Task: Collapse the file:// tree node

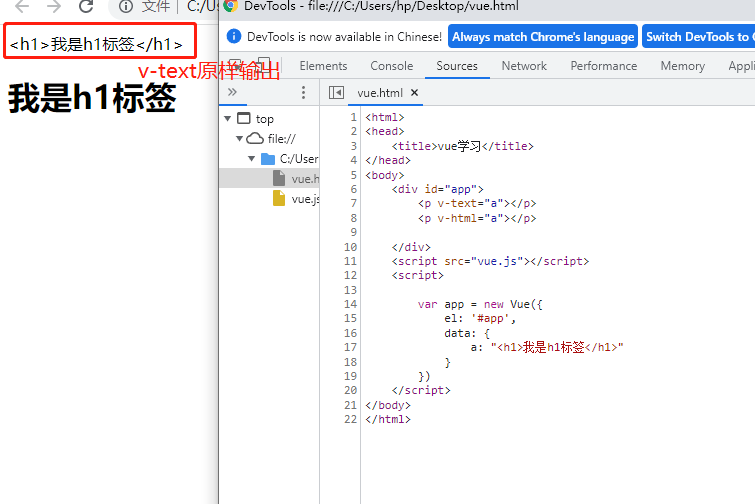Action: (x=239, y=139)
